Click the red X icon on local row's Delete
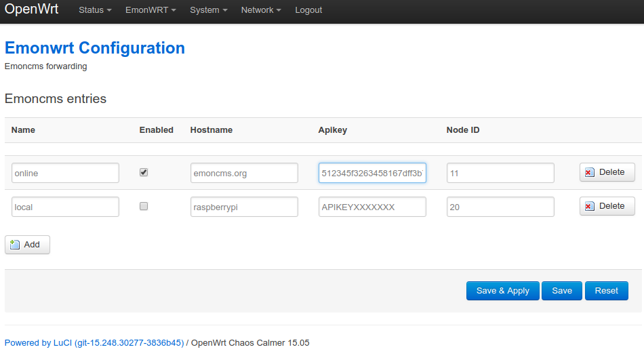Screen dimensions: 644x362 tap(590, 206)
